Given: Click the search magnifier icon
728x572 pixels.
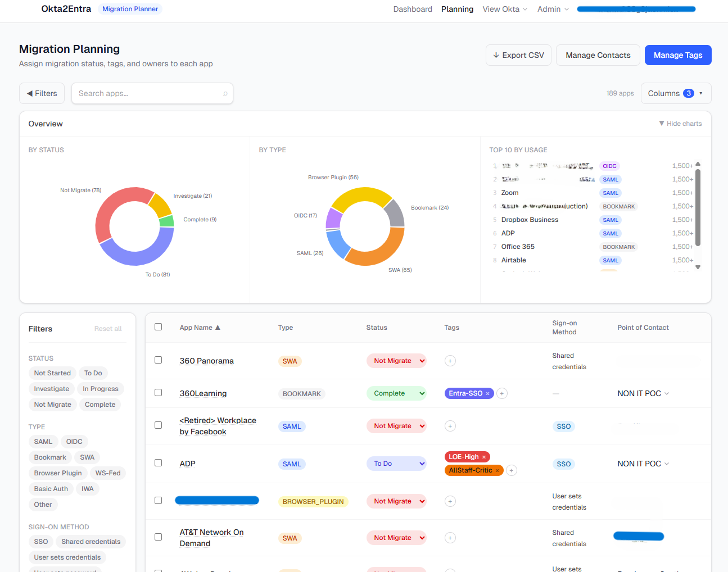Looking at the screenshot, I should tap(225, 94).
